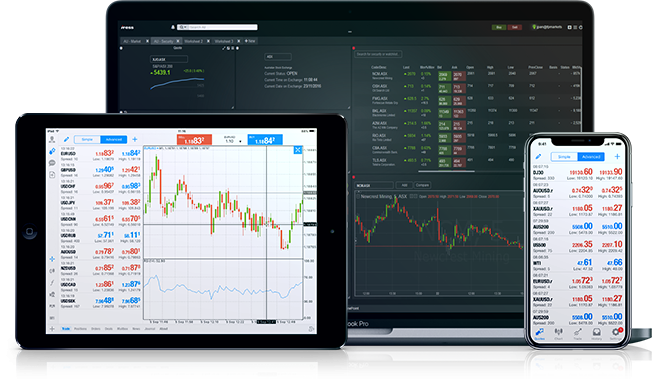Open the Positions tab on the tablet
Screen dimensions: 652x383
80,329
